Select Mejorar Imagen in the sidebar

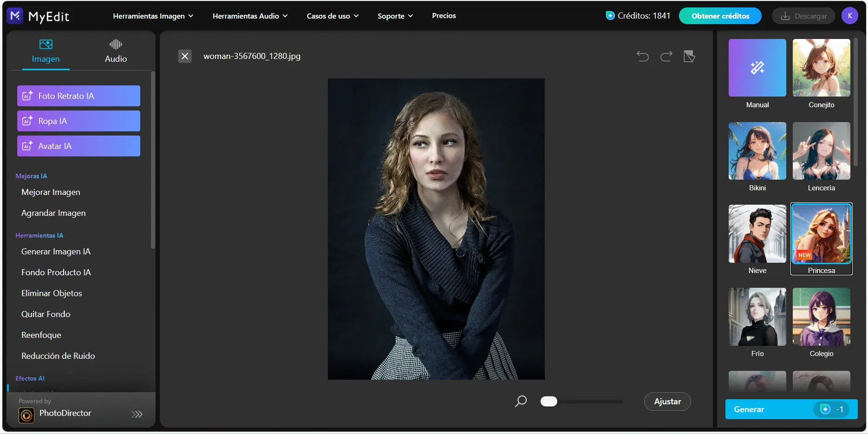[51, 192]
